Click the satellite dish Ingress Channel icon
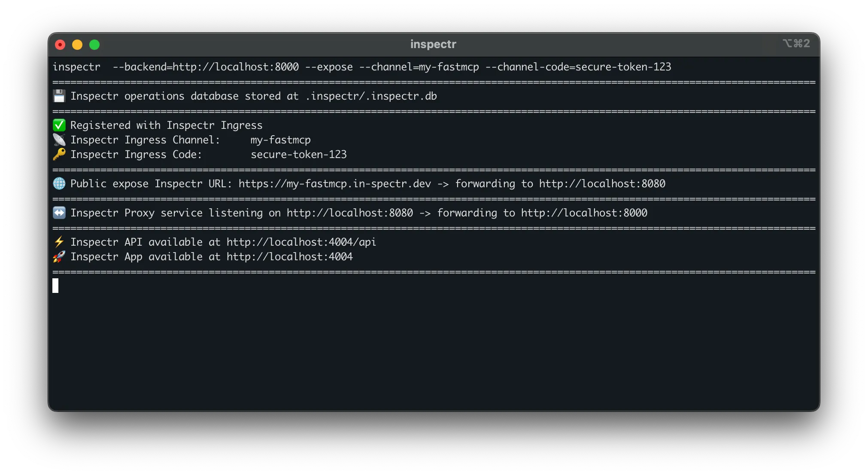Screen dimensions: 868x475 (x=59, y=140)
